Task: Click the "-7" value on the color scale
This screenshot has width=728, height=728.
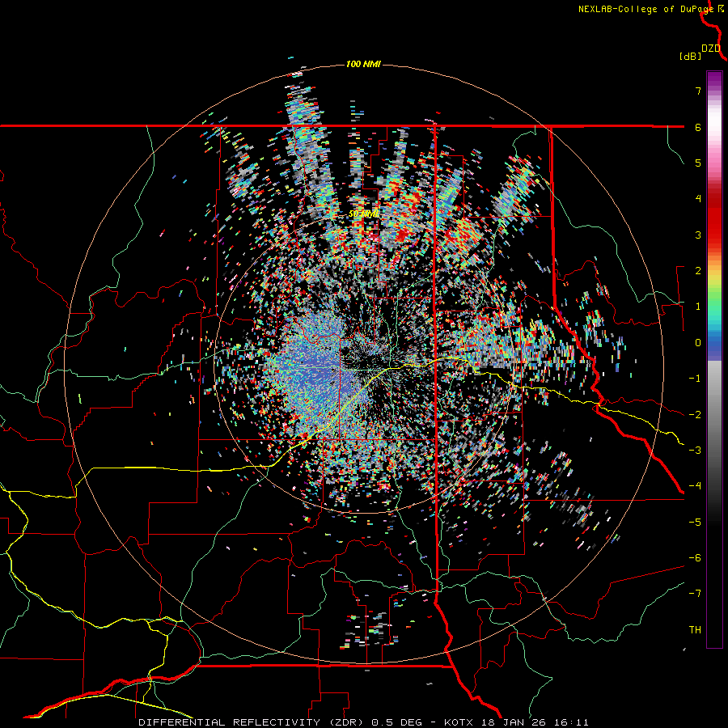Action: pos(695,594)
